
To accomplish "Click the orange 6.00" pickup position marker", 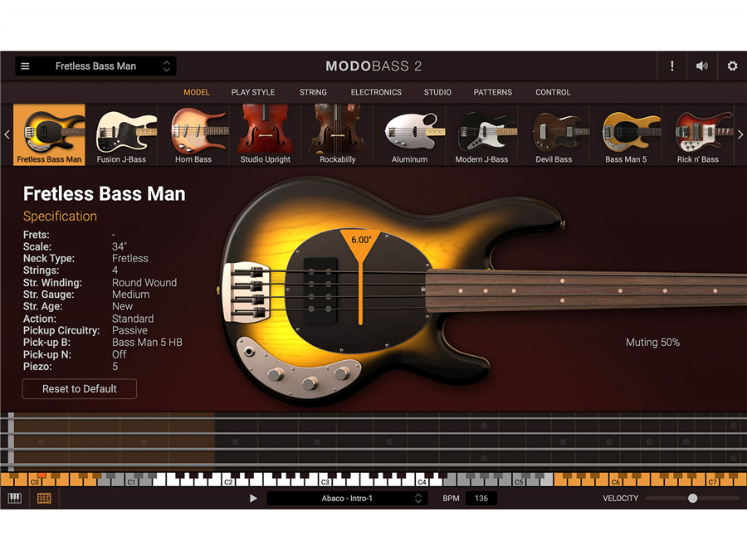I will [361, 241].
